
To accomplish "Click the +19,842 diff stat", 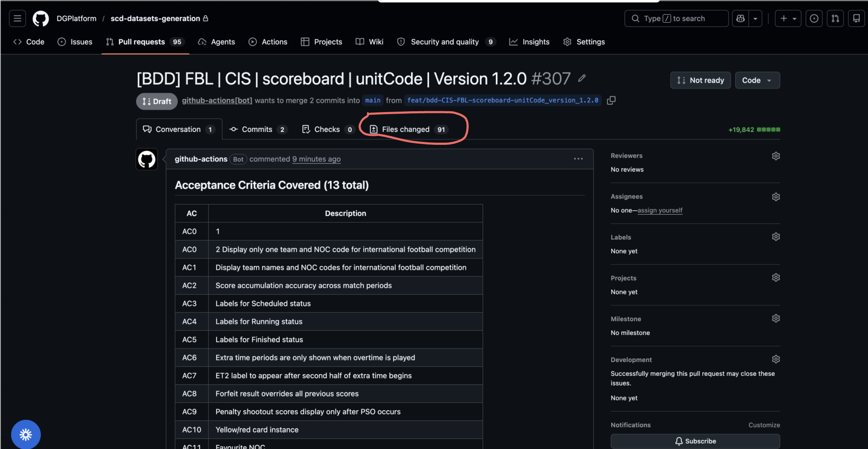I will click(x=741, y=129).
